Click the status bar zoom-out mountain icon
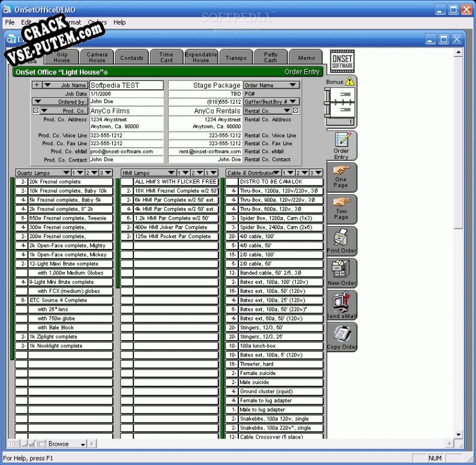476x465 pixels. [24, 444]
